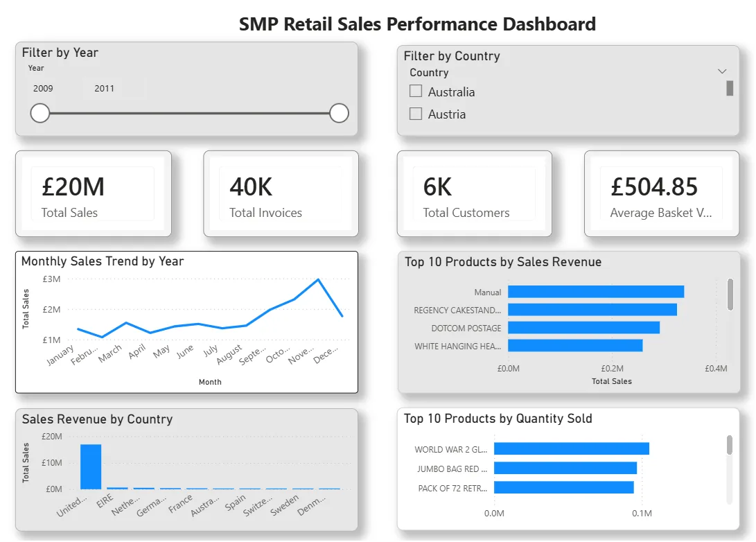The height and width of the screenshot is (542, 756).
Task: Click the 'June' month axis label
Action: [x=185, y=351]
